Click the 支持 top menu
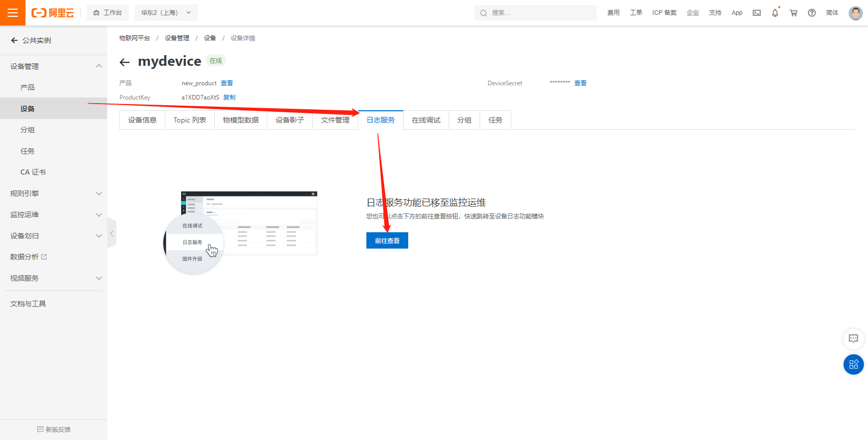Viewport: 868px width, 440px height. coord(715,13)
